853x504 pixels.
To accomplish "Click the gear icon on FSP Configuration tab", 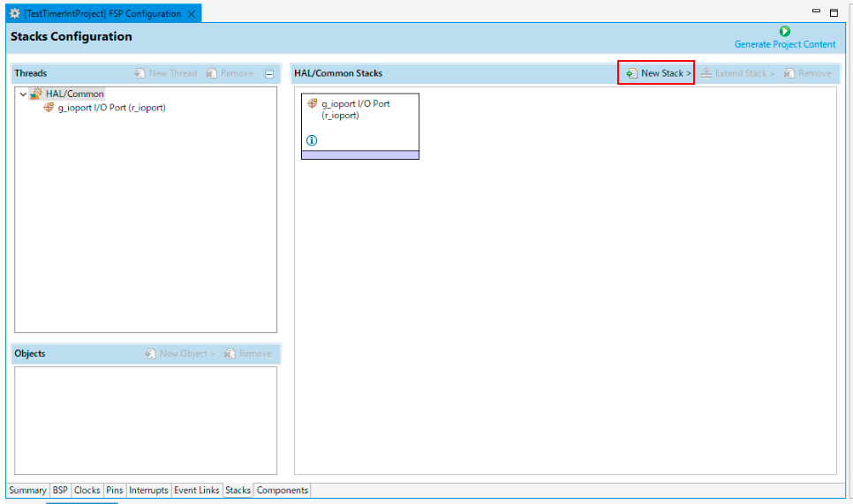I will 14,14.
